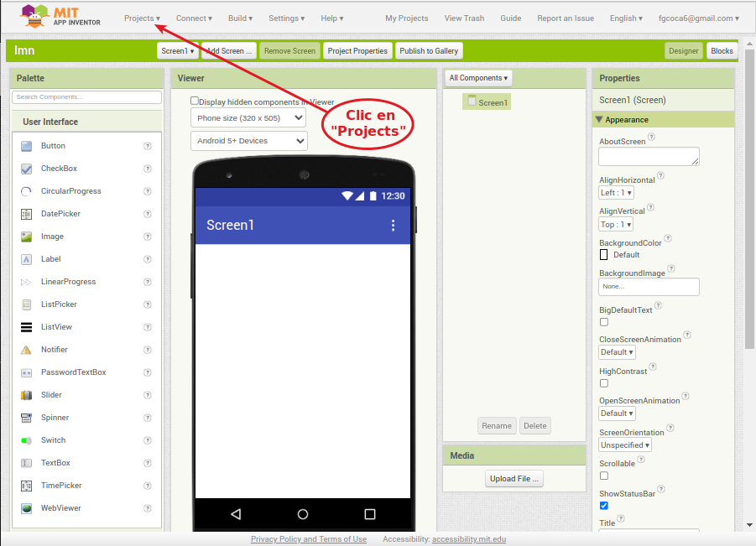Click the phone preview back navigation icon

(x=236, y=514)
